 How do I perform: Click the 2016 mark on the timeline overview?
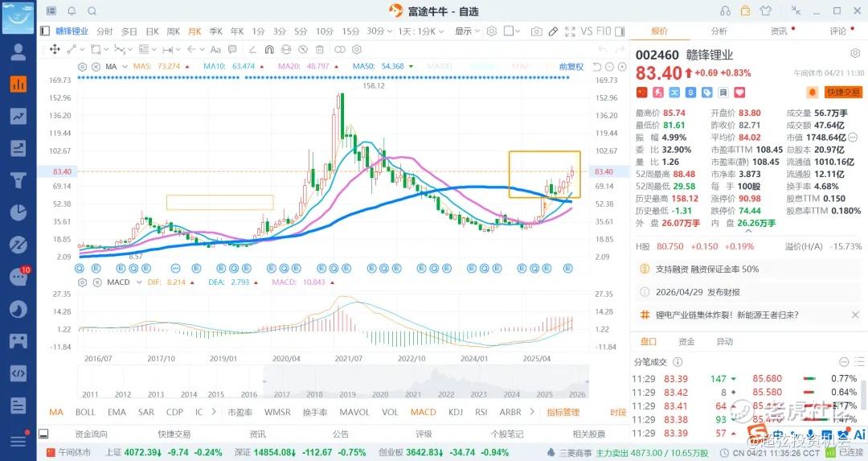click(x=249, y=394)
